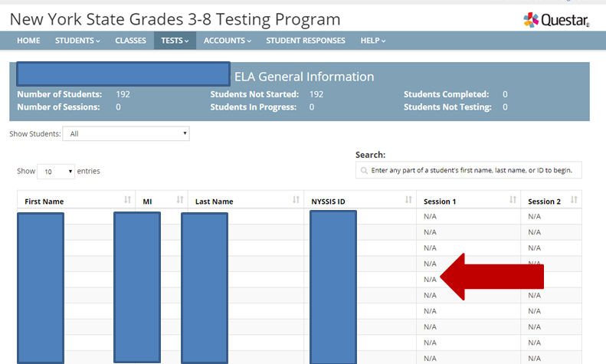Click the student search input field
This screenshot has width=606, height=364.
(x=468, y=170)
